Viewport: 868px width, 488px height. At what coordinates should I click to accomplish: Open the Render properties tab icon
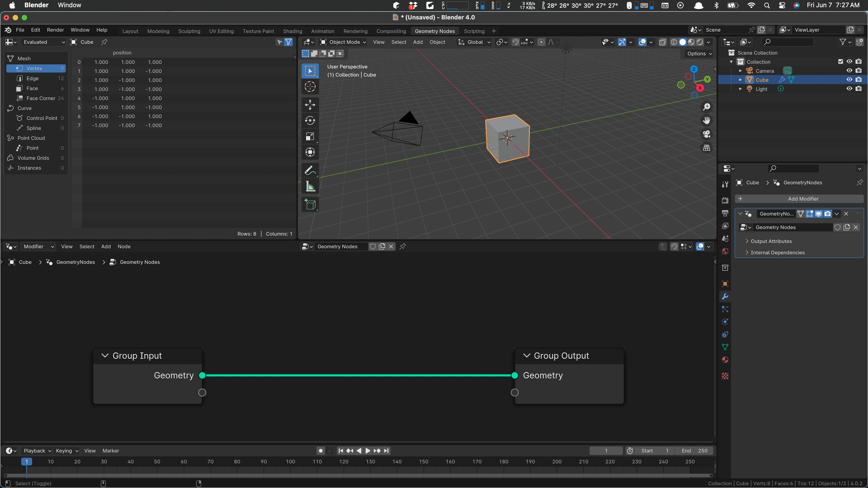pos(725,200)
